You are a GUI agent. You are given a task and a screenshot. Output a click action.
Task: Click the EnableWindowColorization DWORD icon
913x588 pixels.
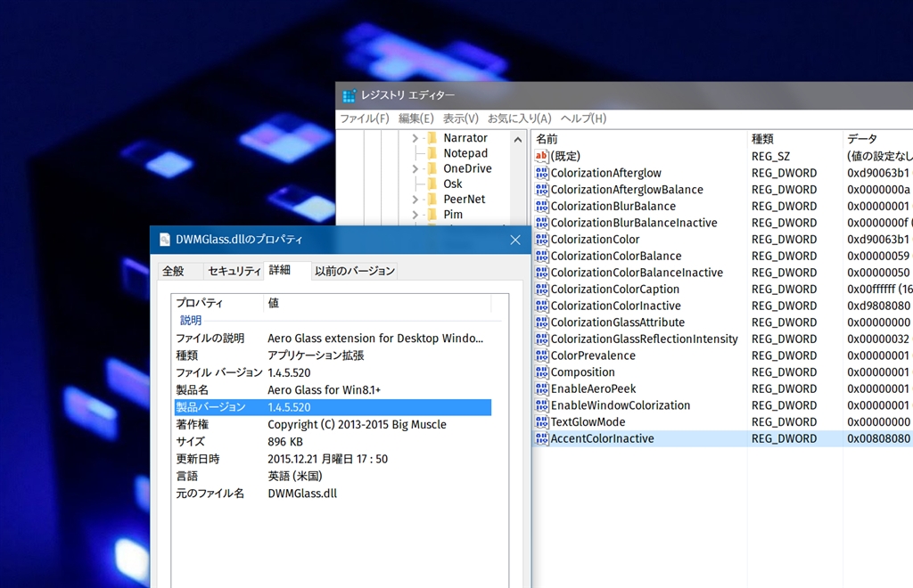[x=541, y=404]
